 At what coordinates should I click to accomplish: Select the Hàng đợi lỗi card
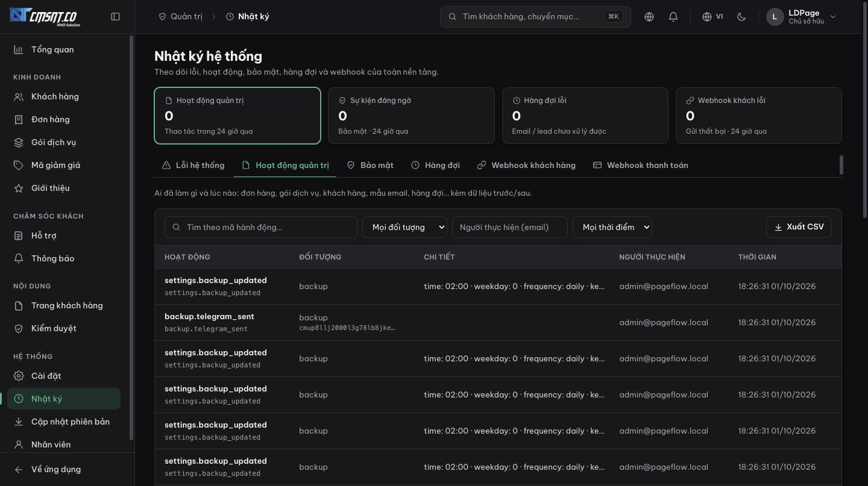[585, 116]
